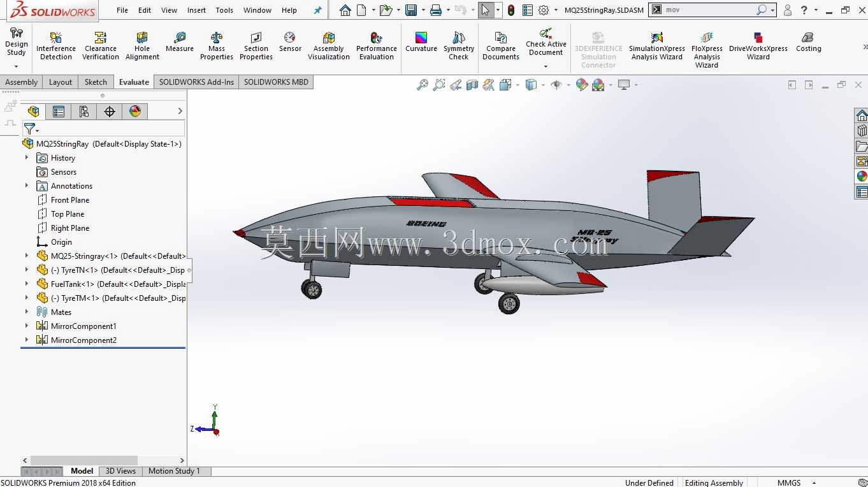Expand History node in tree

(27, 157)
